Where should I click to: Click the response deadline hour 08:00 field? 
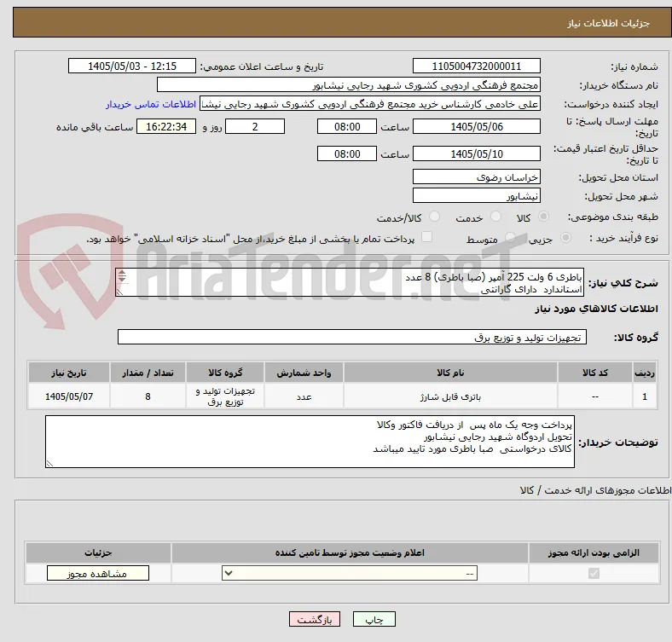347,126
